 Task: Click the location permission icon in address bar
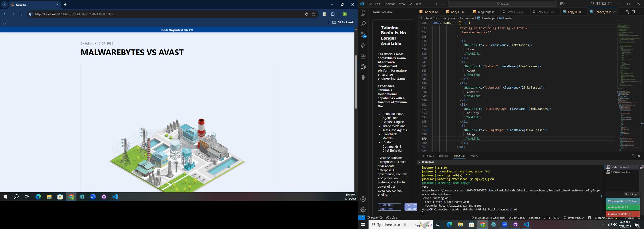pos(306,14)
